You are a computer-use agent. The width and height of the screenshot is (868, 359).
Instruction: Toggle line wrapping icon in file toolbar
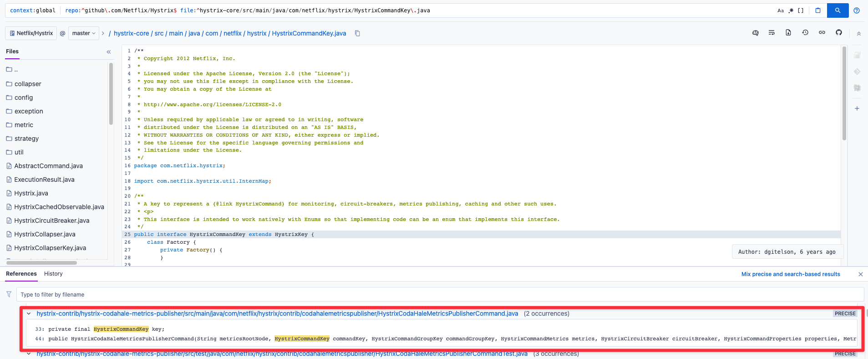click(772, 33)
